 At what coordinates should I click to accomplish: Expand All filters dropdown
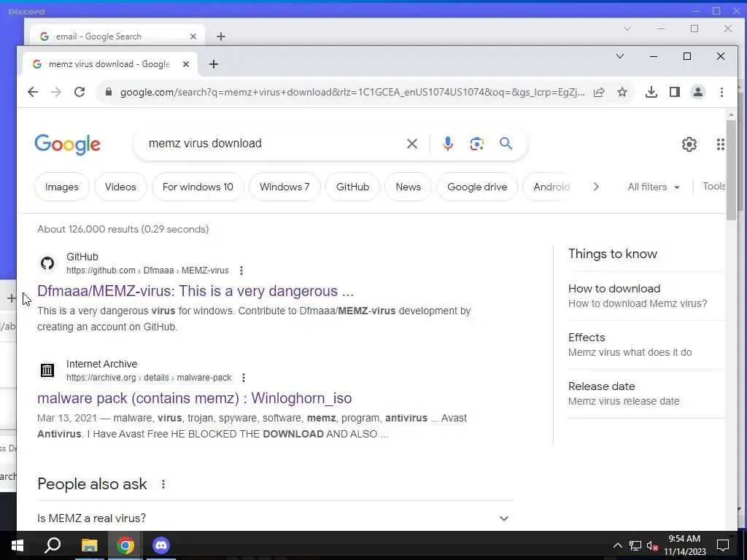(x=653, y=187)
